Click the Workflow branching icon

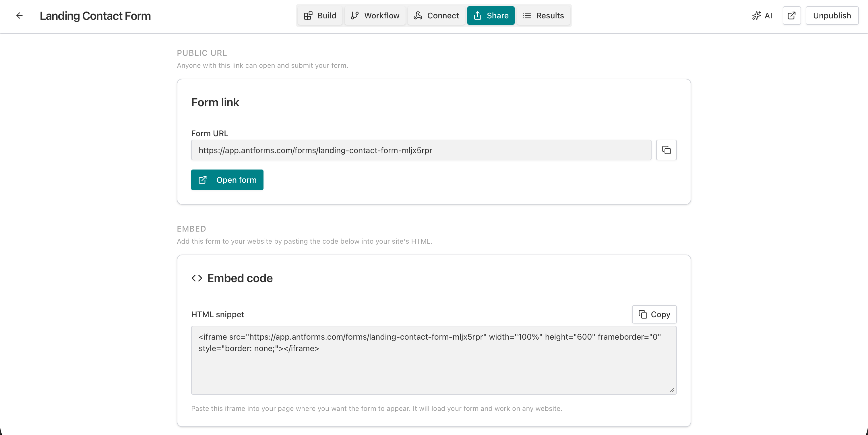tap(354, 16)
